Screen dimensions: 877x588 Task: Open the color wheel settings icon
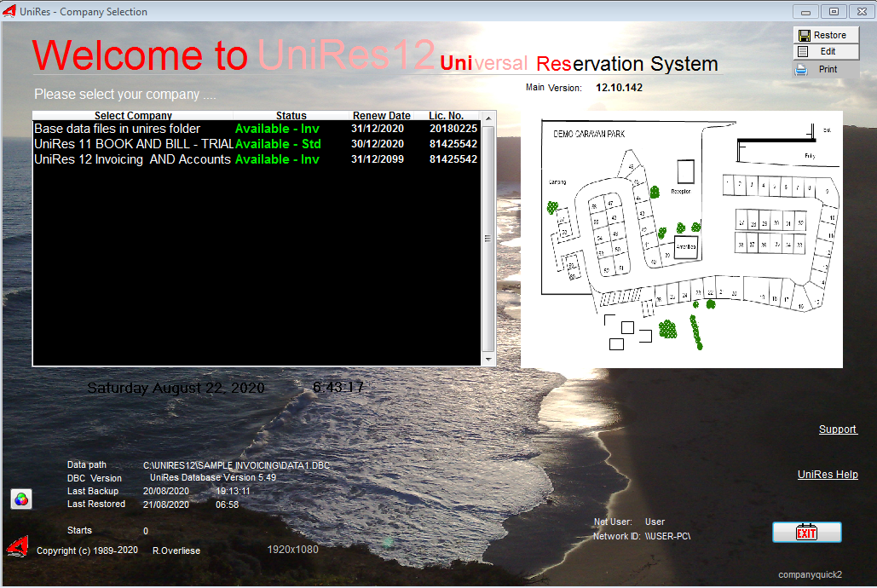tap(21, 499)
